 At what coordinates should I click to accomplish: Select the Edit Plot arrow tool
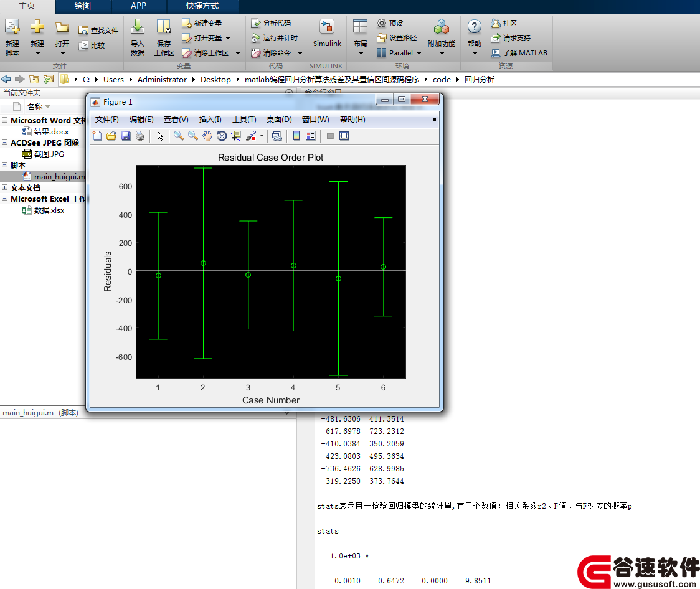(160, 136)
